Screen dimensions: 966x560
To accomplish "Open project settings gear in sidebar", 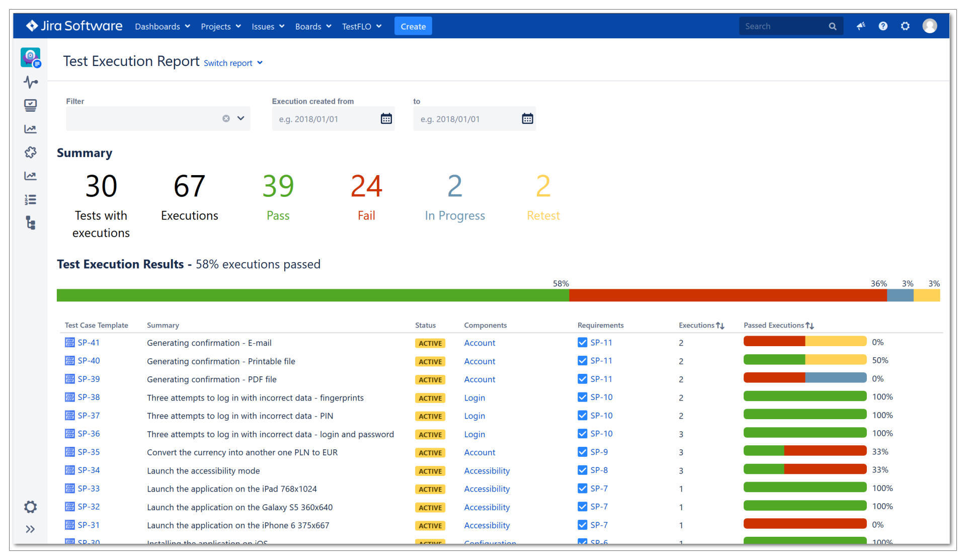I will pos(31,507).
